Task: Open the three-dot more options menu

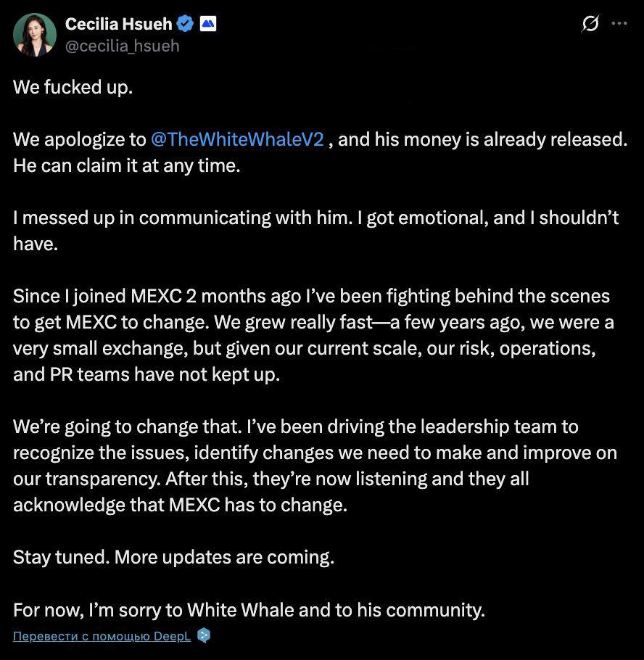Action: pyautogui.click(x=619, y=24)
